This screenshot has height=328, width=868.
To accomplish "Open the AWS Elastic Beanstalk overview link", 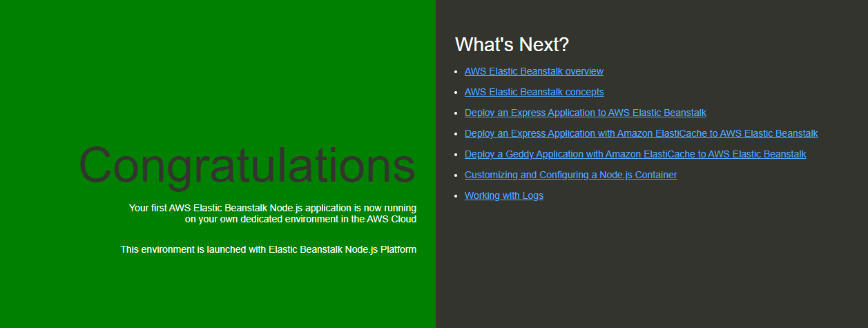I will pos(534,71).
